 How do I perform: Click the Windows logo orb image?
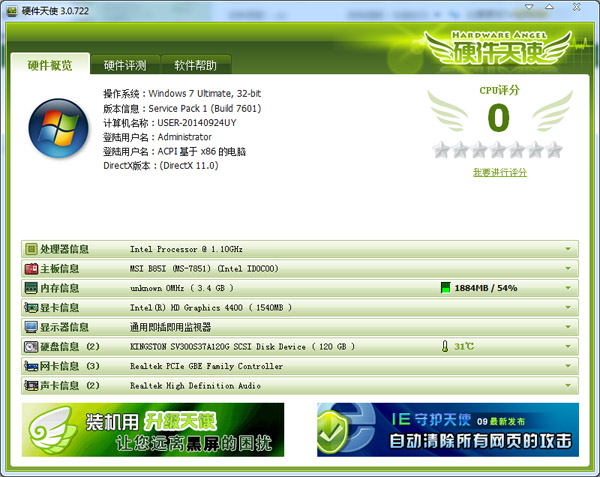(59, 128)
